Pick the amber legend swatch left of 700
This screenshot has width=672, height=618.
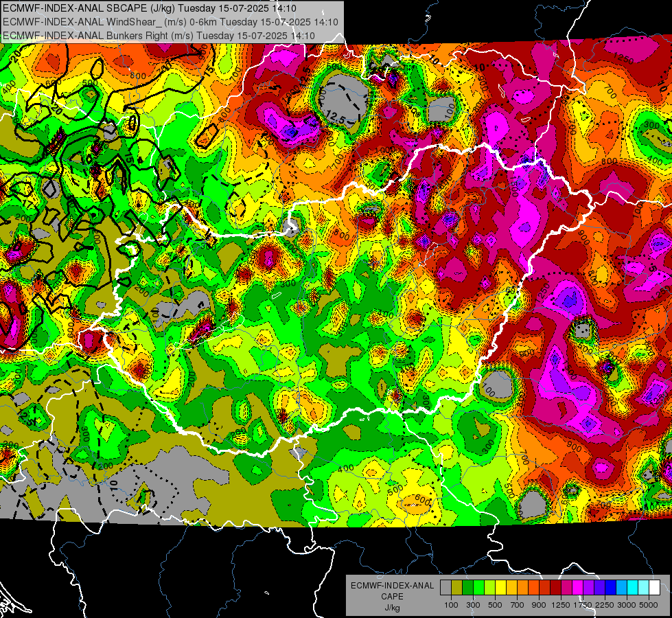click(511, 588)
